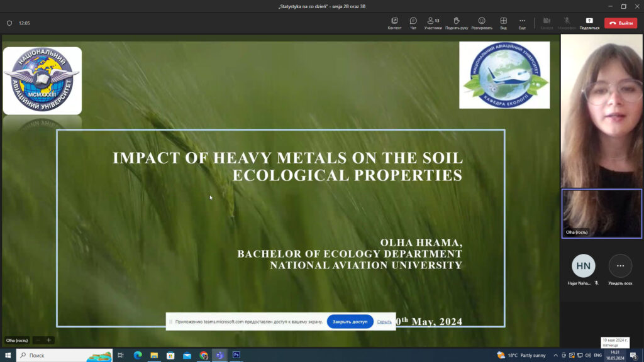Click the Share (Поделиться) screen icon
The width and height of the screenshot is (644, 362).
[589, 23]
